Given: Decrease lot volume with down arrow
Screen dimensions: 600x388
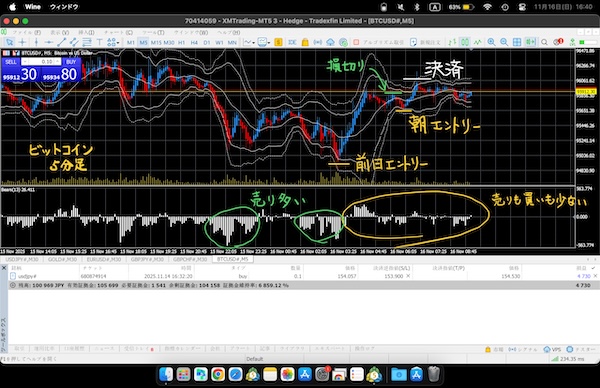Looking at the screenshot, I should pos(24,62).
